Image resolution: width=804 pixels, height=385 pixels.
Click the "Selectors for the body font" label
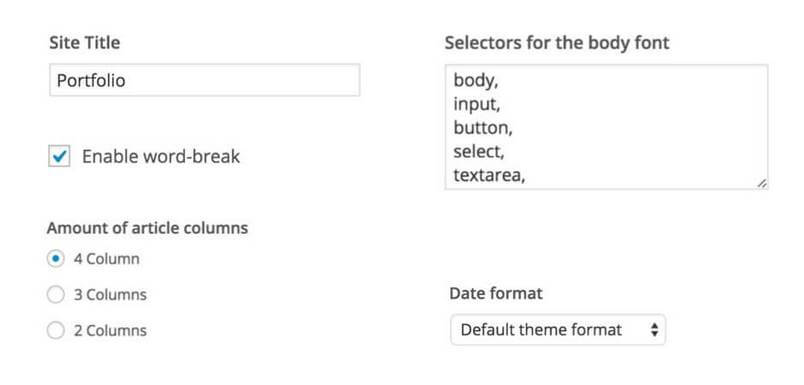(557, 43)
